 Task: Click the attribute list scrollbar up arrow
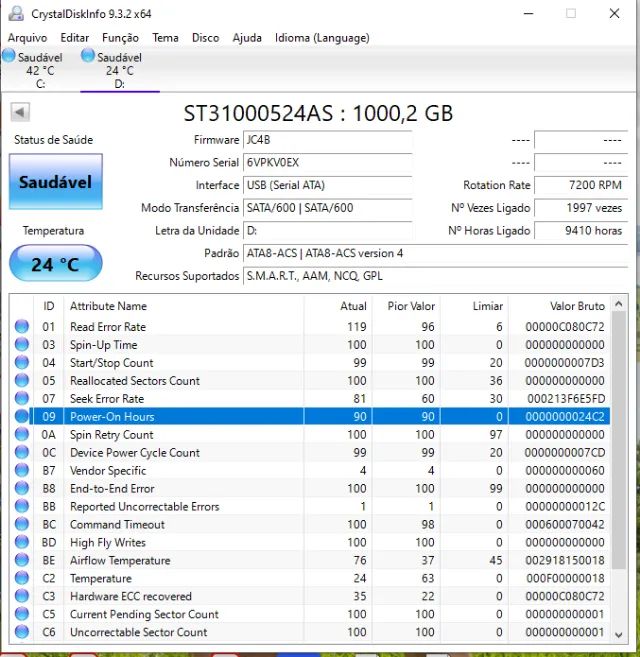(x=619, y=304)
